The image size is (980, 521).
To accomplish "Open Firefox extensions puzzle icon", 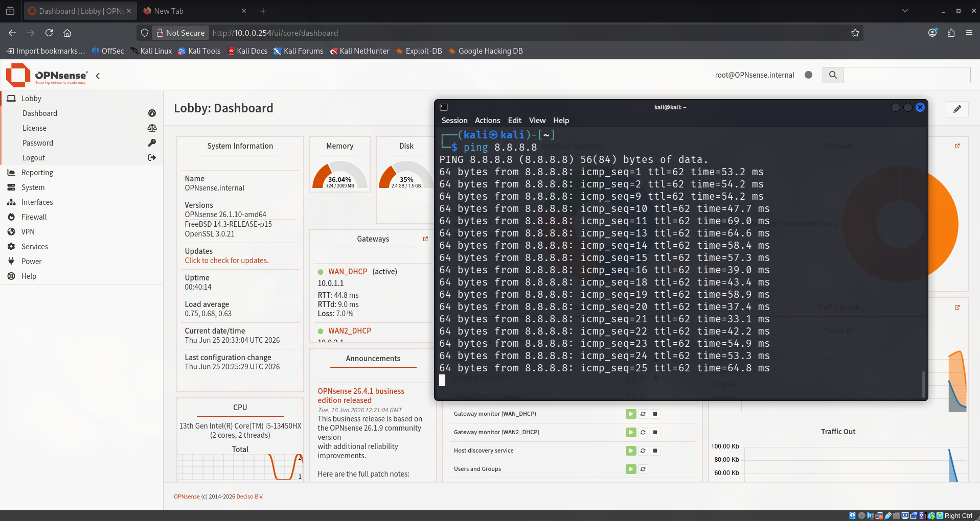I will [951, 33].
